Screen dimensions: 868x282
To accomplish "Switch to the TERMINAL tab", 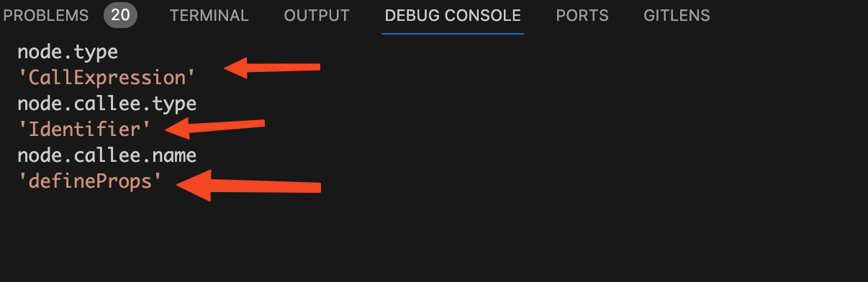I will point(209,15).
